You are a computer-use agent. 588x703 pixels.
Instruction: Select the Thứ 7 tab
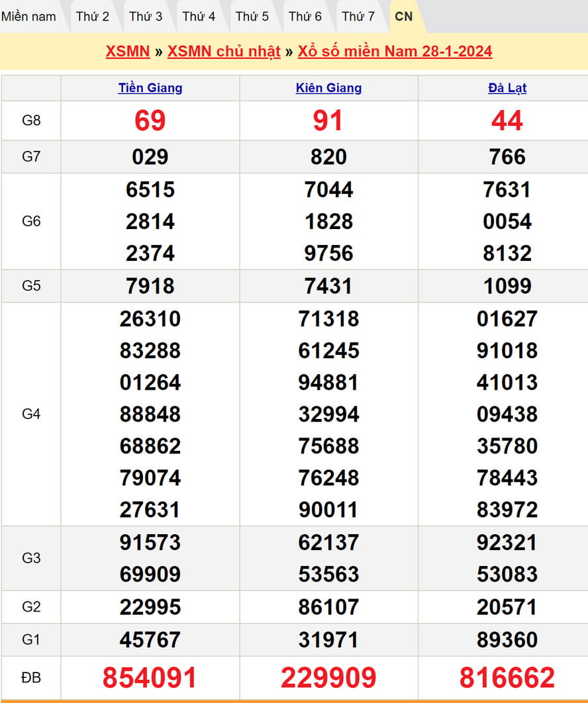358,17
